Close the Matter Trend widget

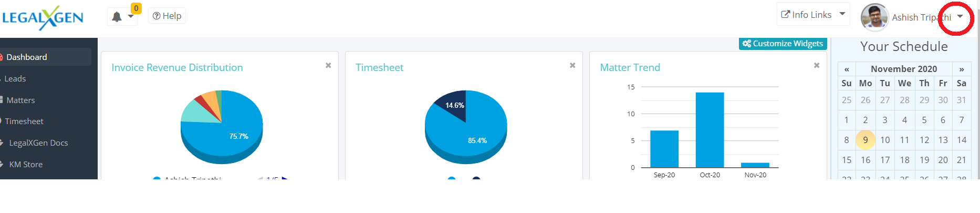[x=817, y=65]
